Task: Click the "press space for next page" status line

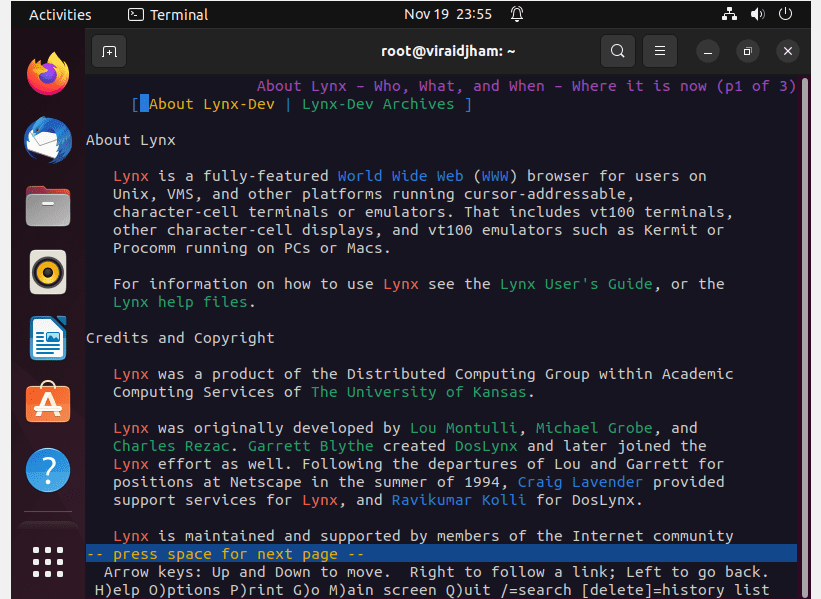Action: [x=441, y=553]
